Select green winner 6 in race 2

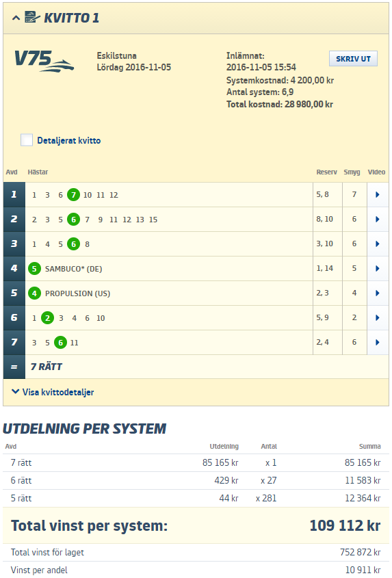coord(73,220)
